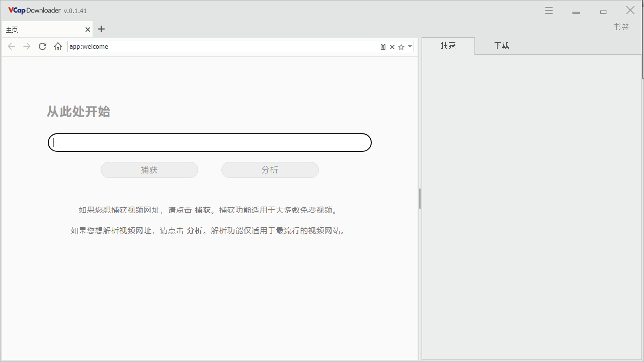
Task: Go to the Home page icon
Action: click(x=57, y=46)
